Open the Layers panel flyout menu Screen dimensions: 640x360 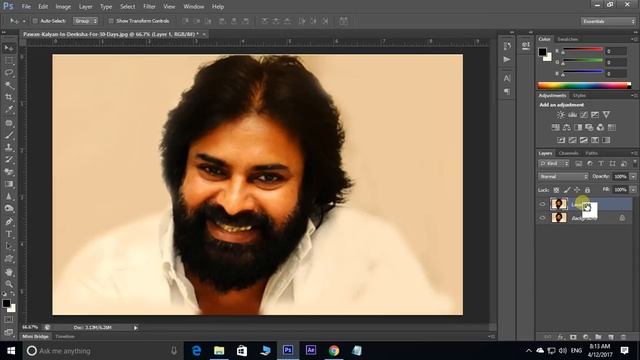(x=634, y=153)
